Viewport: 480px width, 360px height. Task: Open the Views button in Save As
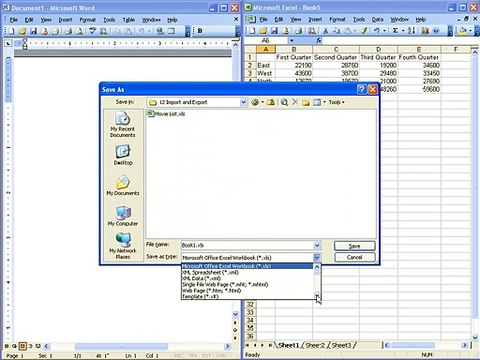[317, 102]
